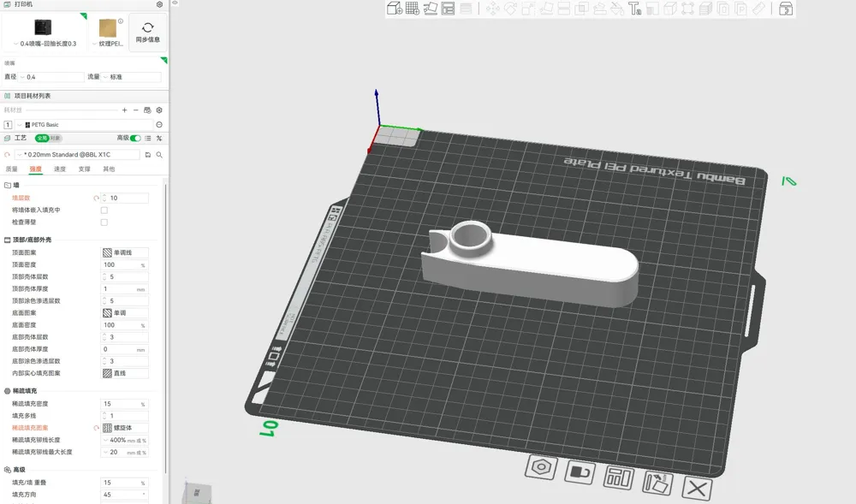Viewport: 856px width, 504px height.
Task: Click the settings panel vertical scrollbar
Action: [x=165, y=327]
